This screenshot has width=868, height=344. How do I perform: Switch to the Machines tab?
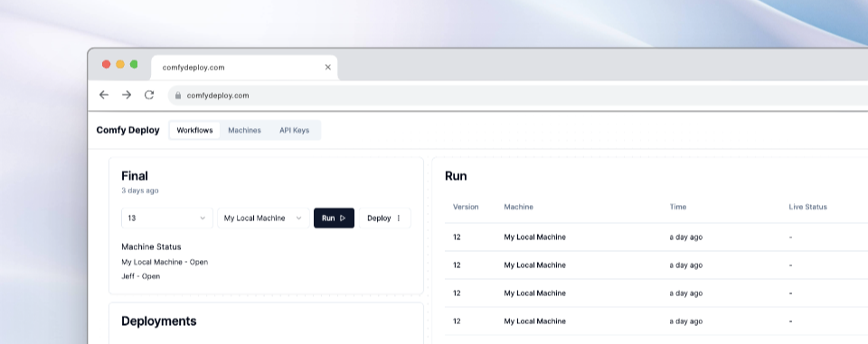[x=244, y=131]
